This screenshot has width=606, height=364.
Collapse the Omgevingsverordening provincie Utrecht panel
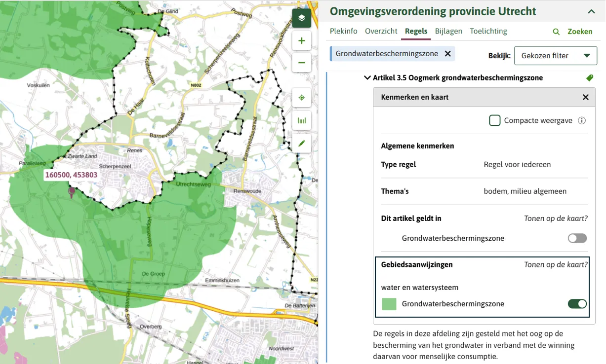pyautogui.click(x=591, y=11)
